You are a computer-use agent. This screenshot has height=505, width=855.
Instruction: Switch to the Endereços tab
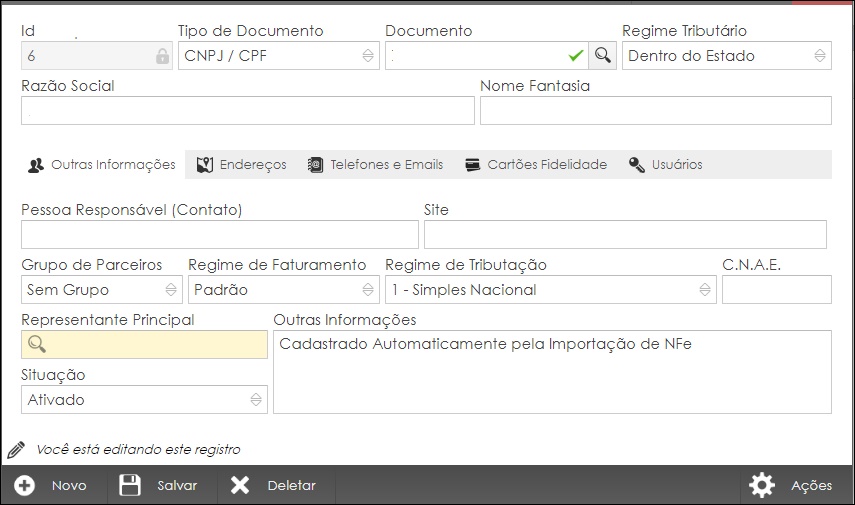tap(242, 165)
